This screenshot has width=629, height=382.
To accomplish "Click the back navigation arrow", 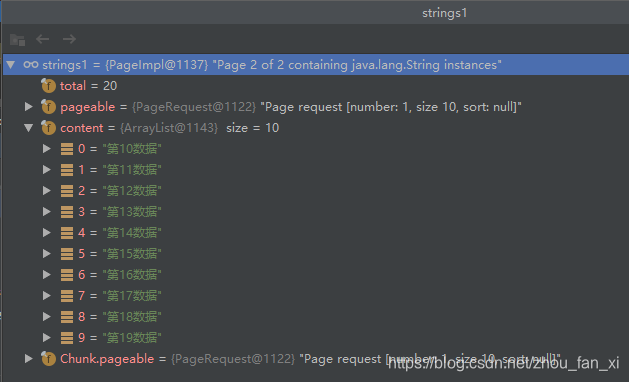I will coord(43,39).
